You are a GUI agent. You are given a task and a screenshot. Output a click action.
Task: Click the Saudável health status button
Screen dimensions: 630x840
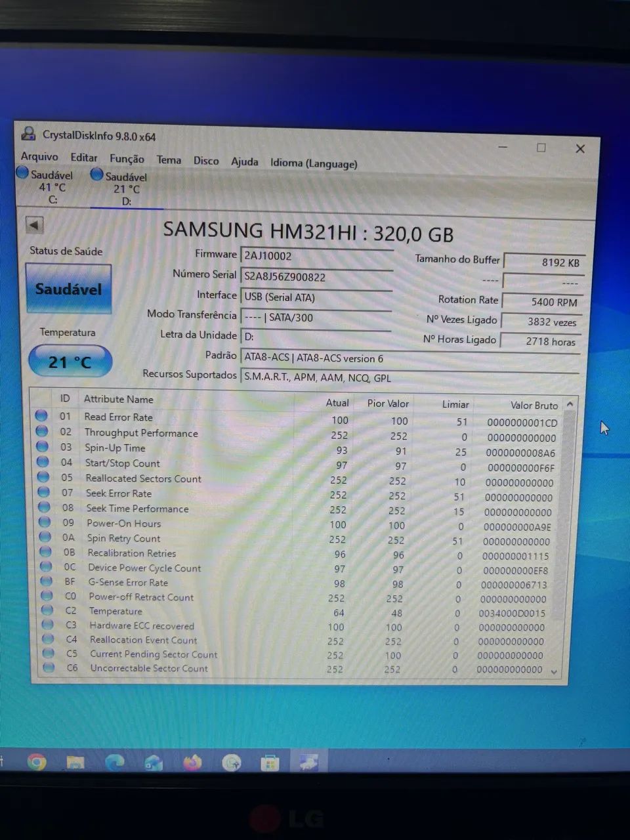pos(69,289)
